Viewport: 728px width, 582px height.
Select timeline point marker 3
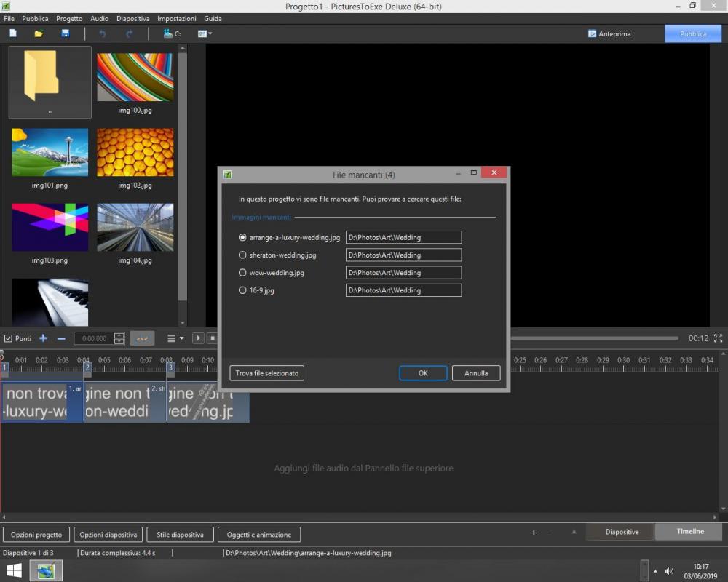(170, 367)
